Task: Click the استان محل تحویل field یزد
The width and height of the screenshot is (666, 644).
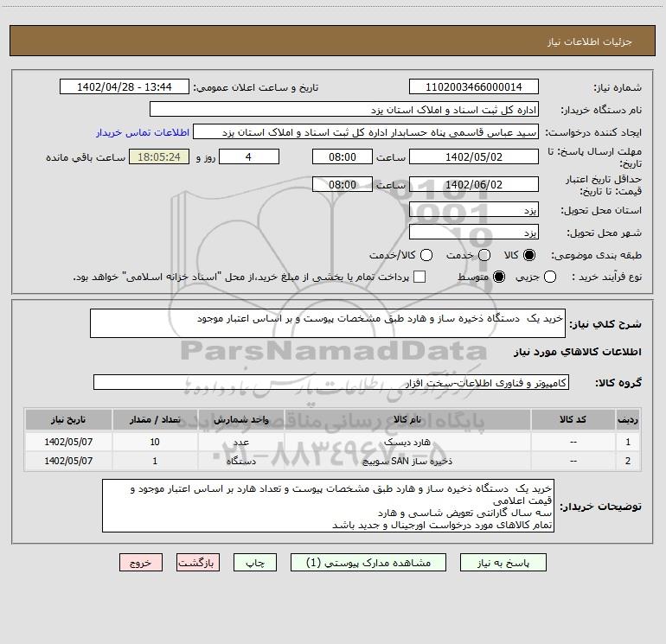Action: pos(474,209)
